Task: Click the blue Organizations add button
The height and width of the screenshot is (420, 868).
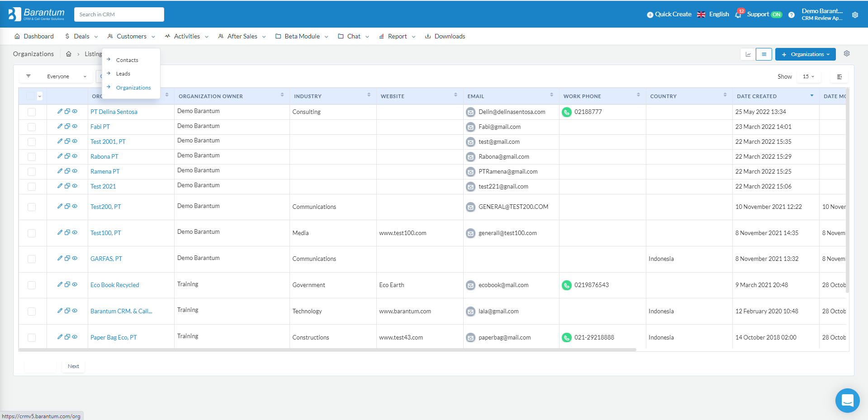Action: coord(805,54)
